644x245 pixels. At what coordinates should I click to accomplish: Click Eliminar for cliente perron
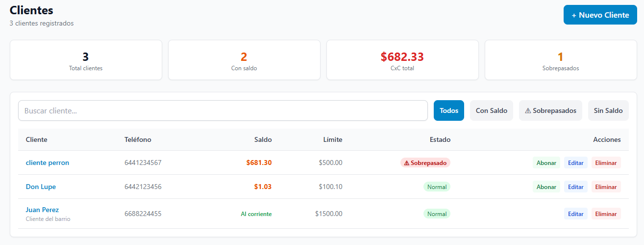(x=606, y=163)
